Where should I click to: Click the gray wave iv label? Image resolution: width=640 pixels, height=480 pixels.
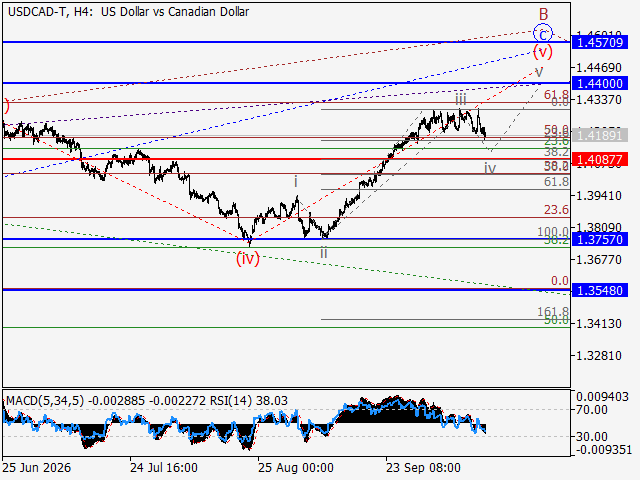(x=490, y=168)
